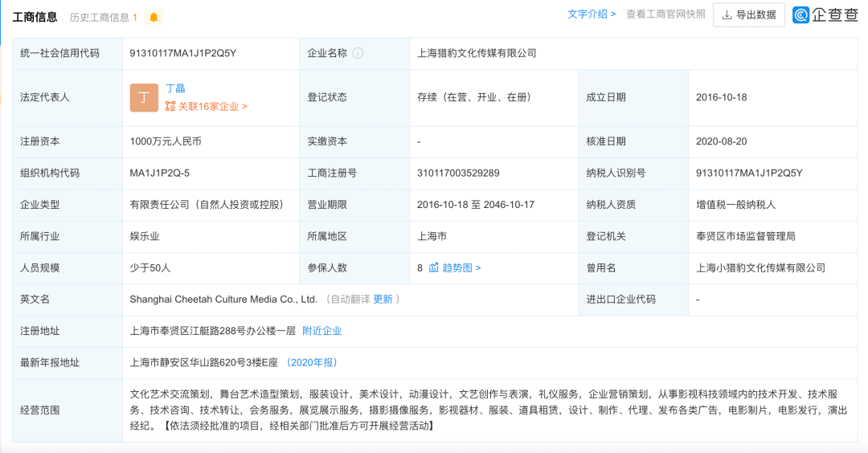Click latest report address 上海市静安区华山路620号3楼E座
The image size is (868, 453).
coord(203,362)
